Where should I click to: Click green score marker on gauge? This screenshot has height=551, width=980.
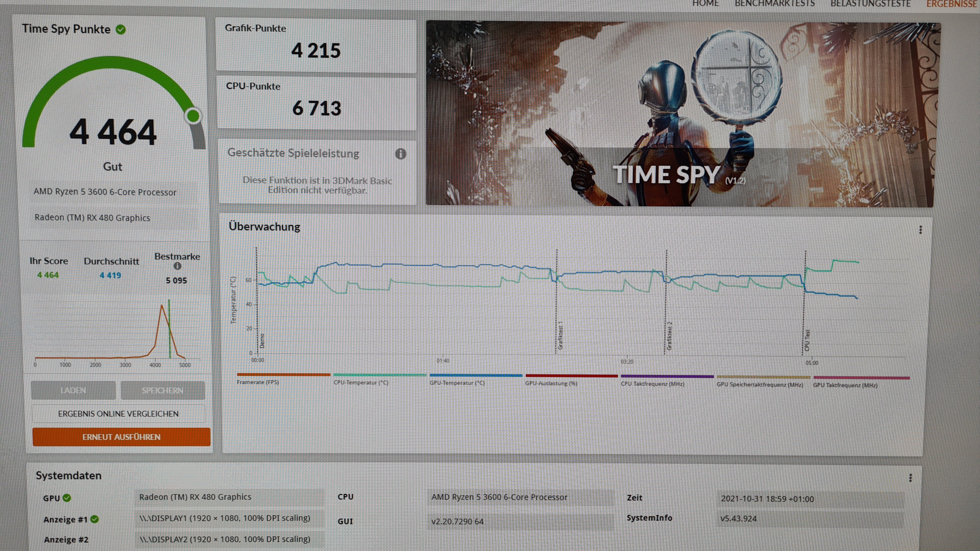click(193, 116)
